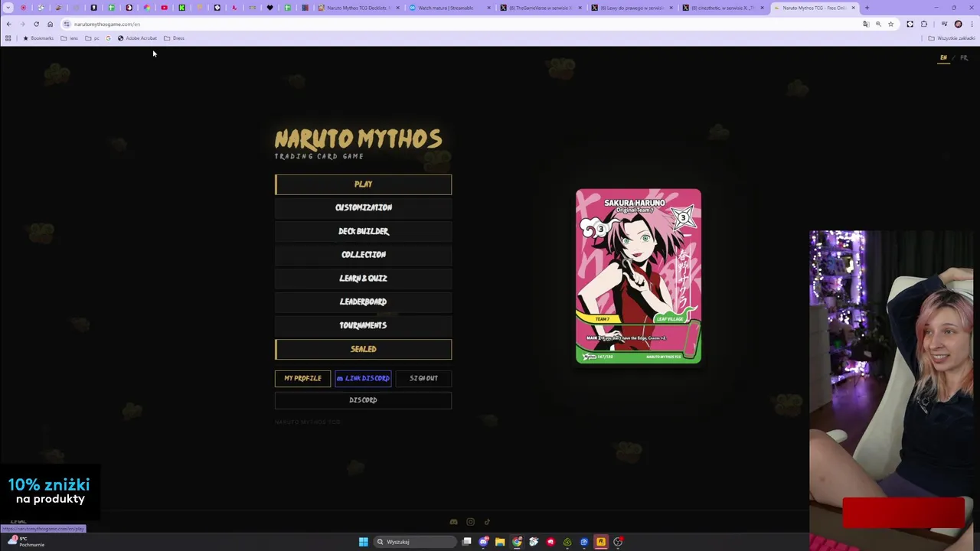This screenshot has height=551, width=980.
Task: Click the Windows taskbar search box
Action: click(415, 542)
